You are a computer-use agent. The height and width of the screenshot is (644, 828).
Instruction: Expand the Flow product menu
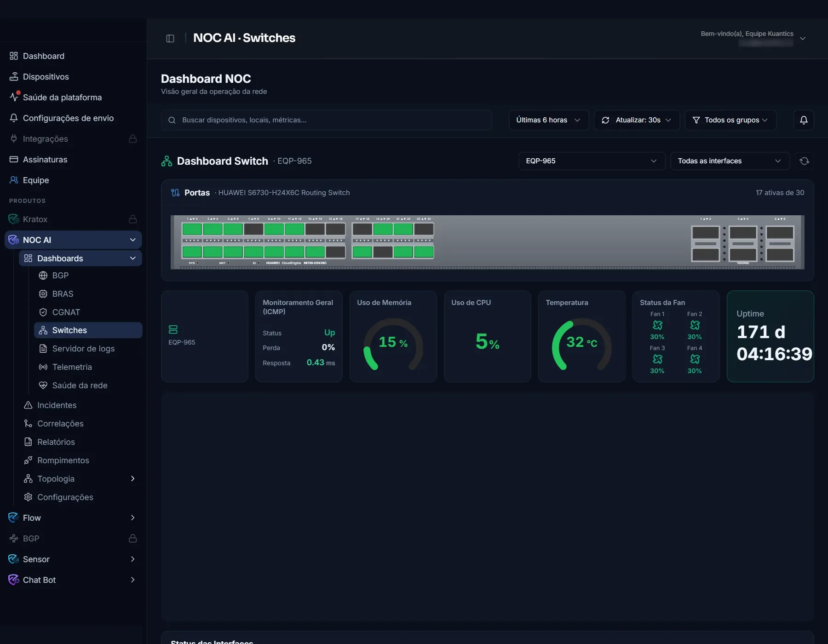point(133,518)
